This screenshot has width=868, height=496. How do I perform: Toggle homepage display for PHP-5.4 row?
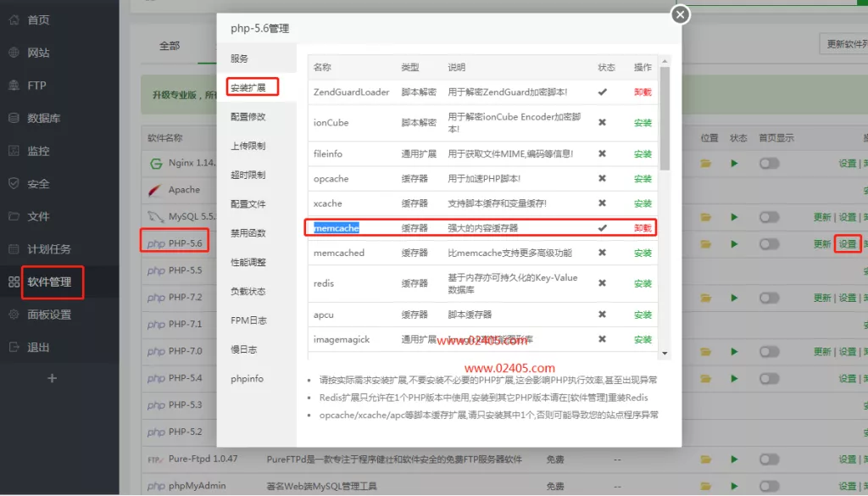point(769,379)
